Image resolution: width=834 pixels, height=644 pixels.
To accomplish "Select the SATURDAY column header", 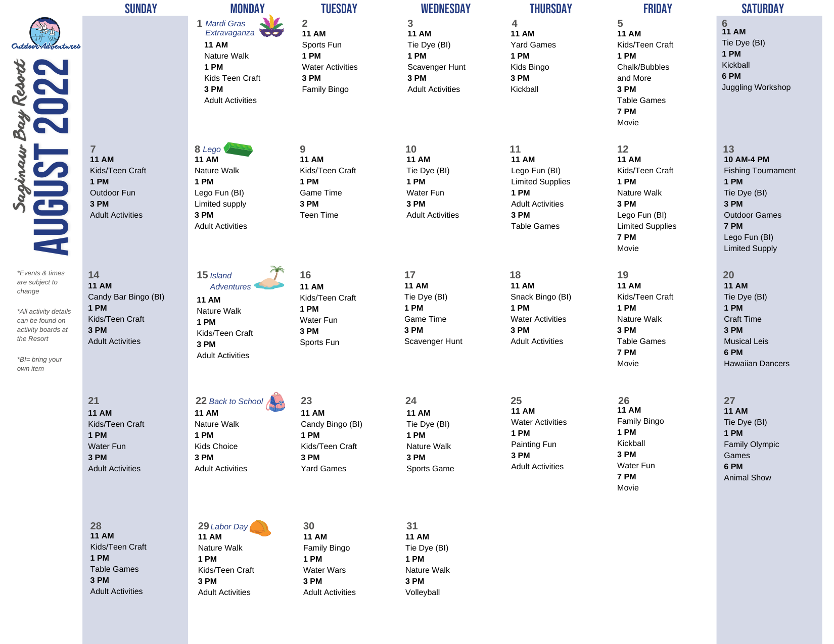I will point(763,9).
